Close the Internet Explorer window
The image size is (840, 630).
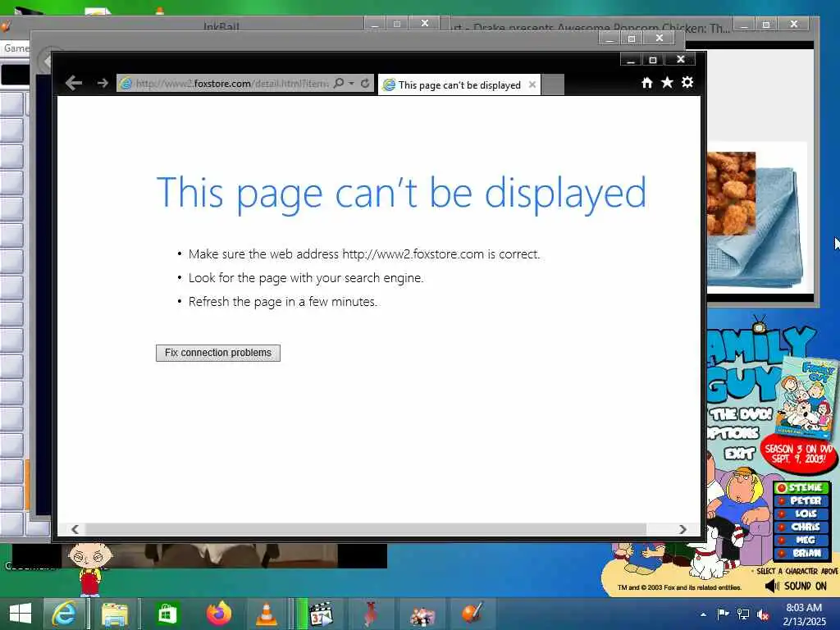click(680, 59)
